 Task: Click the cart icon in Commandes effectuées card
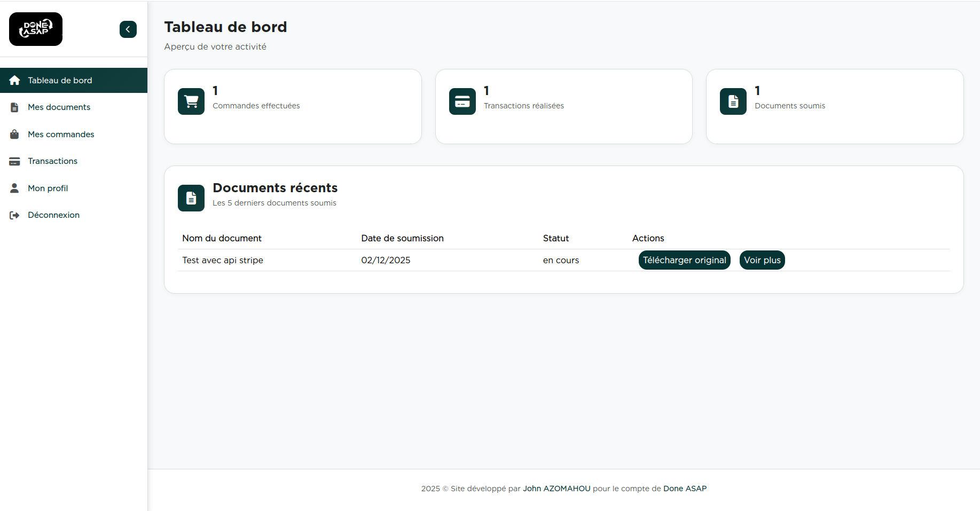[x=191, y=101]
